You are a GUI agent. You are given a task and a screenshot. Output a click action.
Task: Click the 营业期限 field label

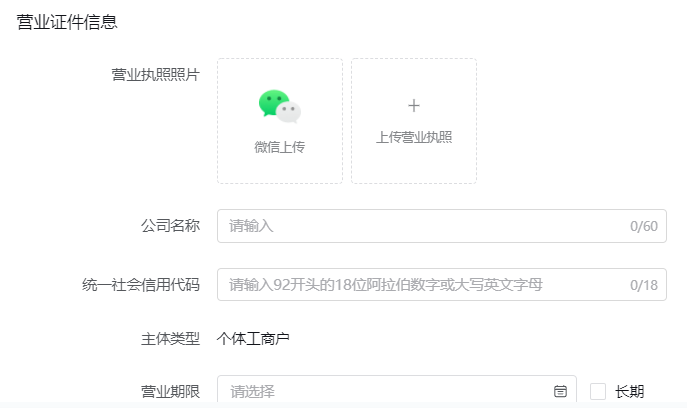coord(170,391)
